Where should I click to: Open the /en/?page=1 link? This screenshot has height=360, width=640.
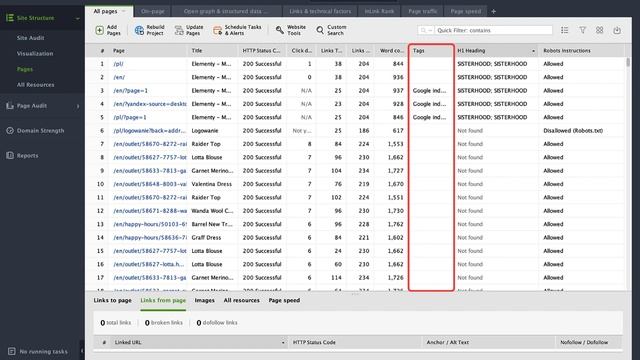pyautogui.click(x=130, y=91)
